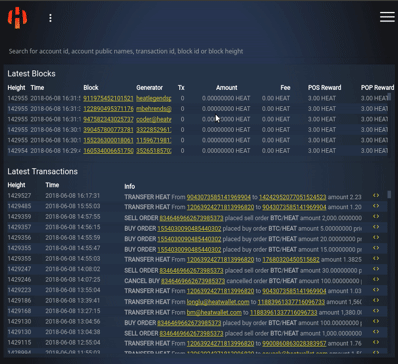Viewport: 398px width, 364px height.
Task: Click the Latest Transactions scrollbar thumb
Action: point(389,195)
